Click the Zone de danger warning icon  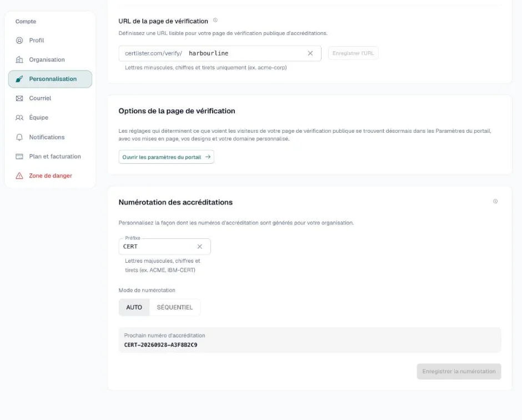click(x=19, y=176)
